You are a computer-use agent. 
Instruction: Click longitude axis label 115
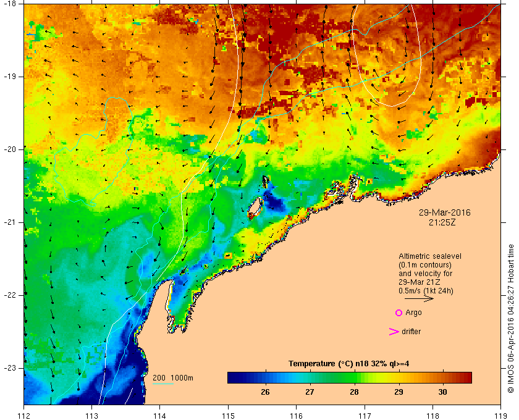(x=228, y=416)
